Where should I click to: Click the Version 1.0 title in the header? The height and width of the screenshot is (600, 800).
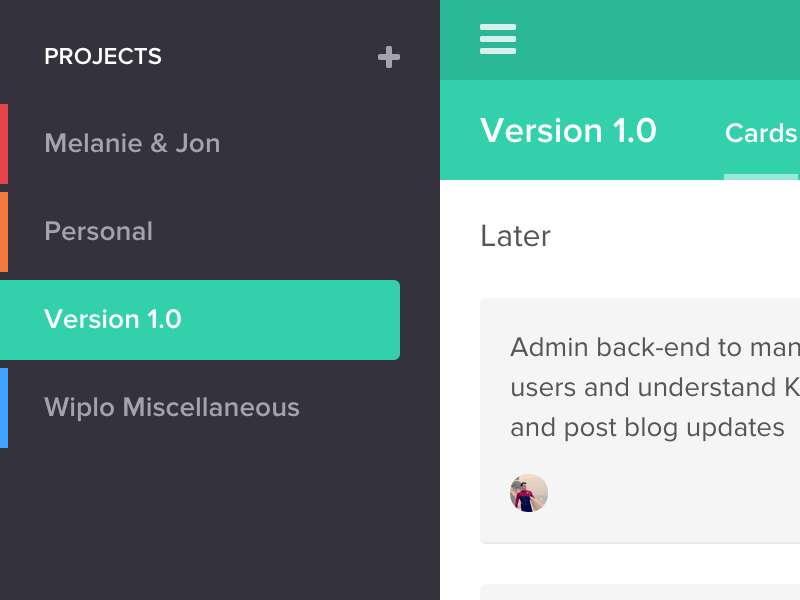pos(568,131)
